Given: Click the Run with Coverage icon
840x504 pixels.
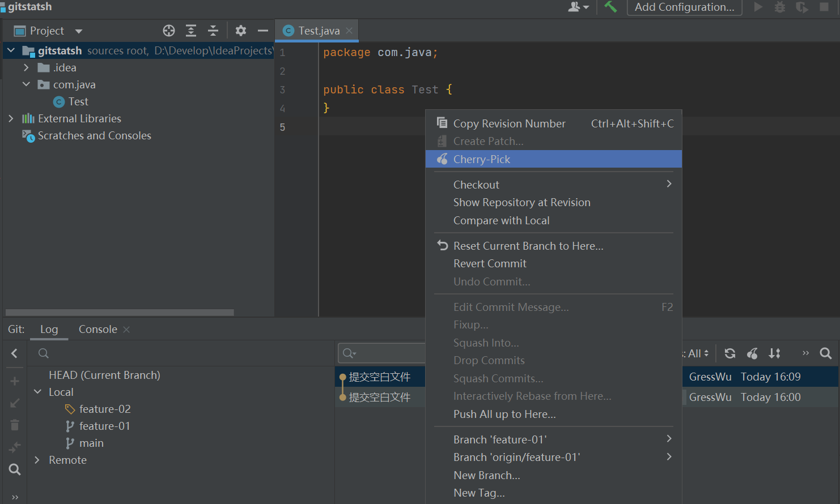Looking at the screenshot, I should 802,7.
